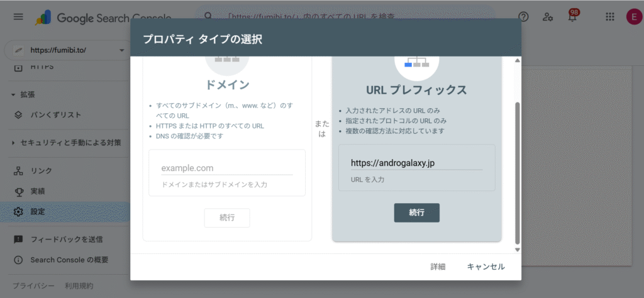Open the users and settings icon
Screen dimensions: 644x298
pyautogui.click(x=548, y=17)
